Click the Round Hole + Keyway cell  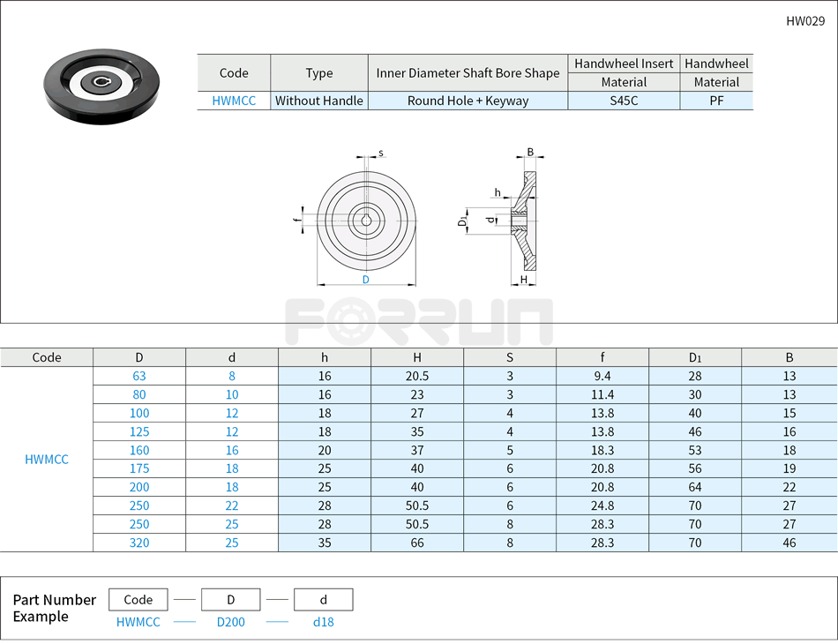click(x=468, y=100)
